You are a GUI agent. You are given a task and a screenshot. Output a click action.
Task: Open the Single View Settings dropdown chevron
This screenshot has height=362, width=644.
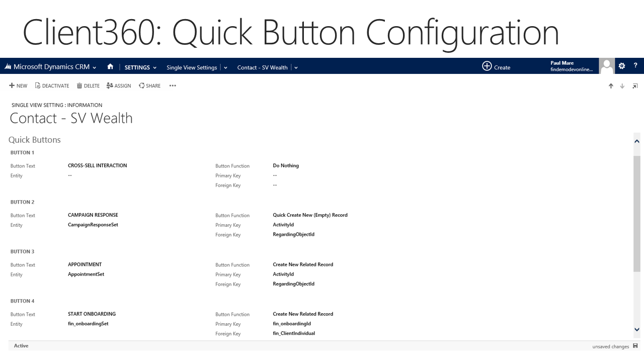225,67
